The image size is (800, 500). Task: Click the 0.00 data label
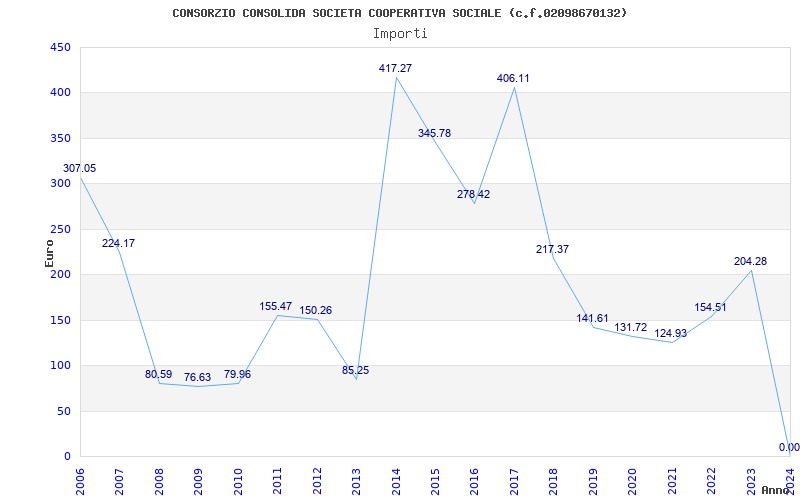[x=789, y=447]
